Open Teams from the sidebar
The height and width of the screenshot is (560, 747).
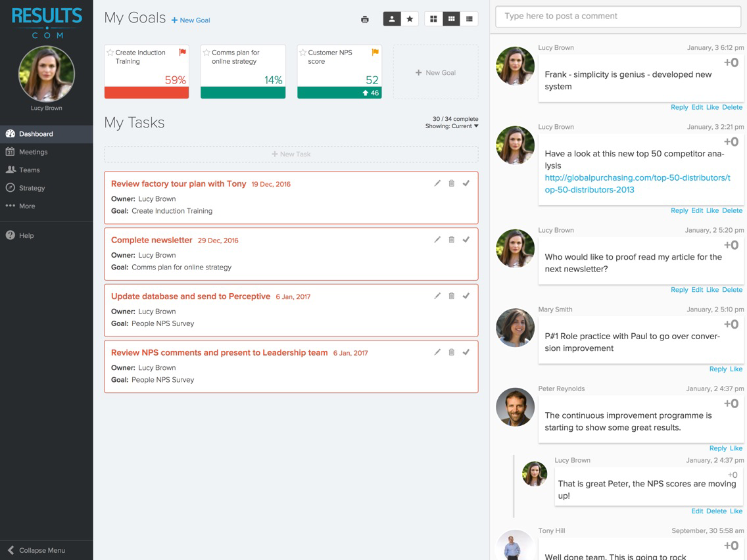pos(46,170)
